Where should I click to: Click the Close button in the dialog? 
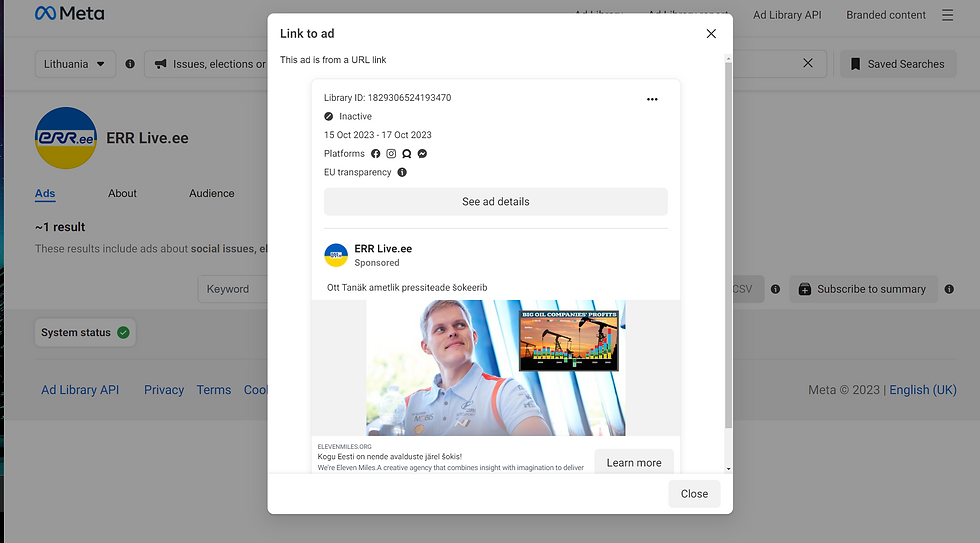694,494
